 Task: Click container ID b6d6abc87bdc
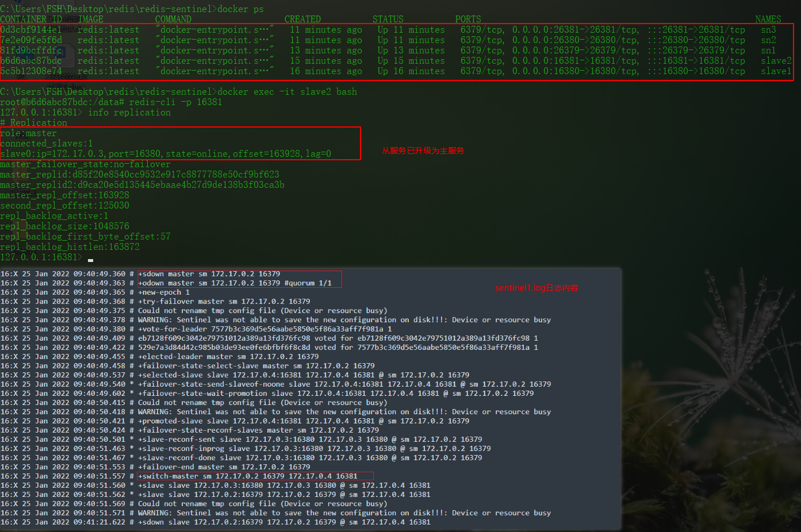pyautogui.click(x=31, y=61)
